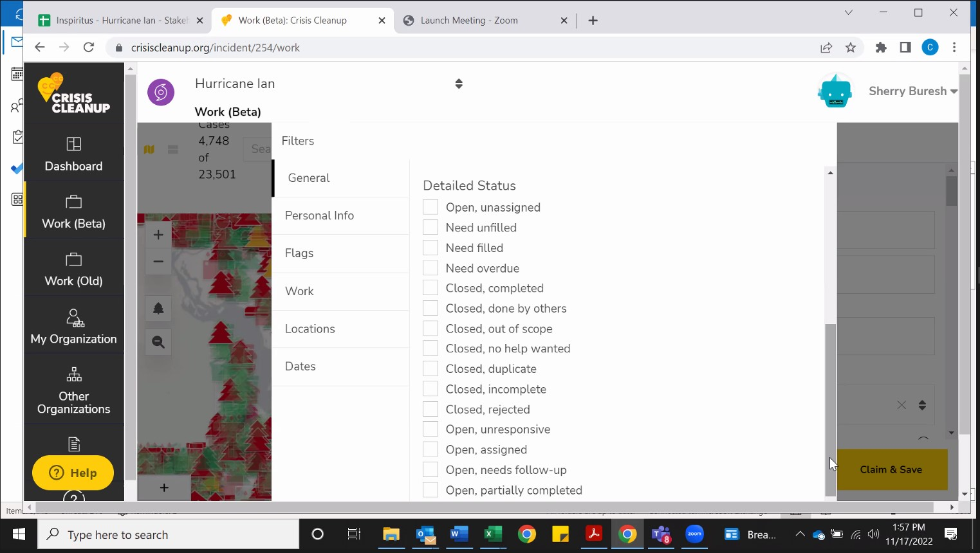Screen dimensions: 980x553
Task: Check the Open, unassigned status
Action: click(430, 207)
